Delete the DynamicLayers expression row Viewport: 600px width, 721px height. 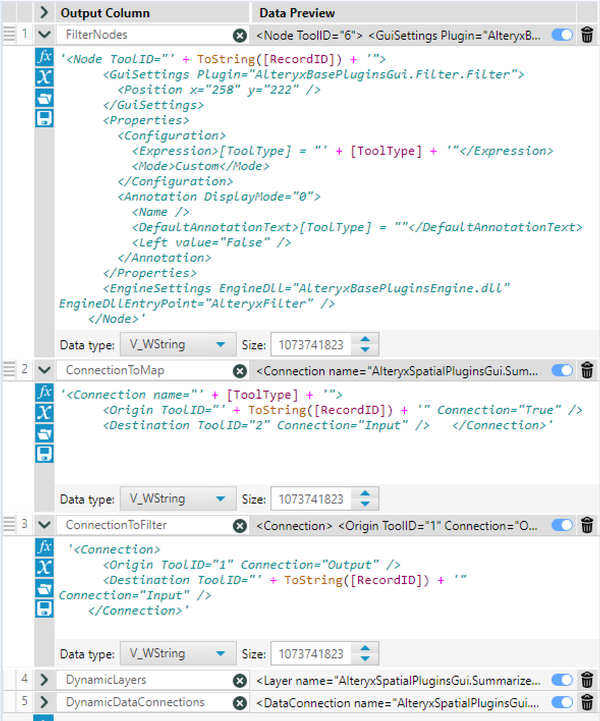pos(587,680)
